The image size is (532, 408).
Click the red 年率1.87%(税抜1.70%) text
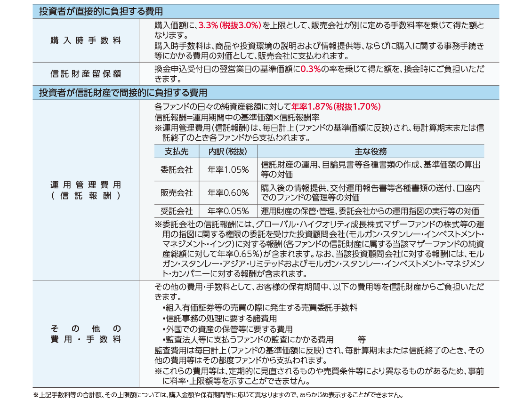tap(336, 107)
